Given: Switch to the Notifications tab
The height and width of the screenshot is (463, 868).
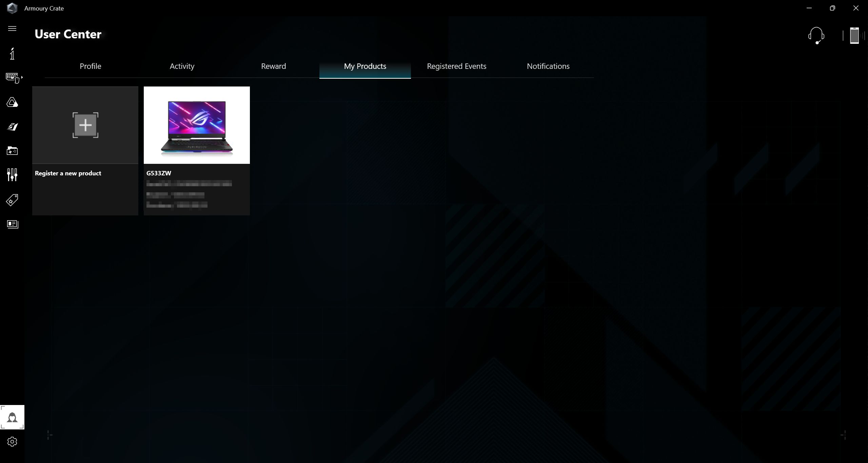Looking at the screenshot, I should tap(548, 66).
